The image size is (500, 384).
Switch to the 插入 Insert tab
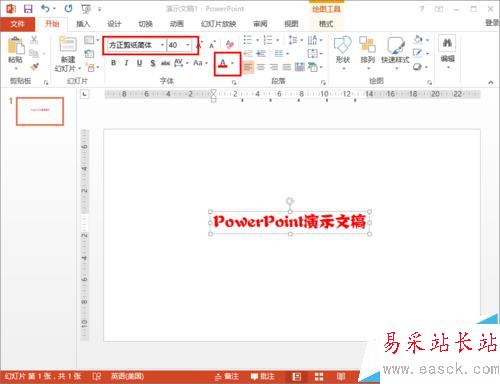point(83,24)
